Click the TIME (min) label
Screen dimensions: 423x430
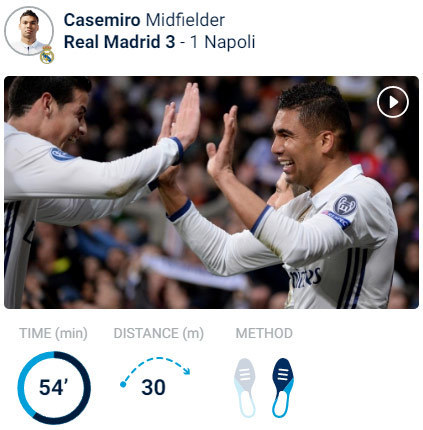point(53,333)
